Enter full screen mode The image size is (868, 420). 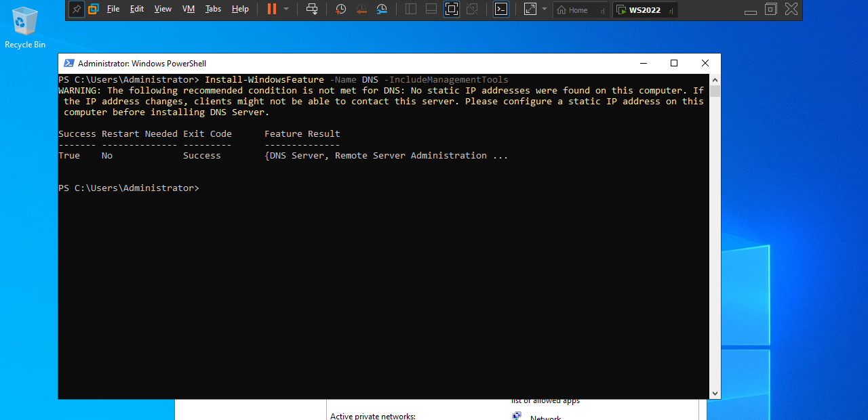point(452,9)
